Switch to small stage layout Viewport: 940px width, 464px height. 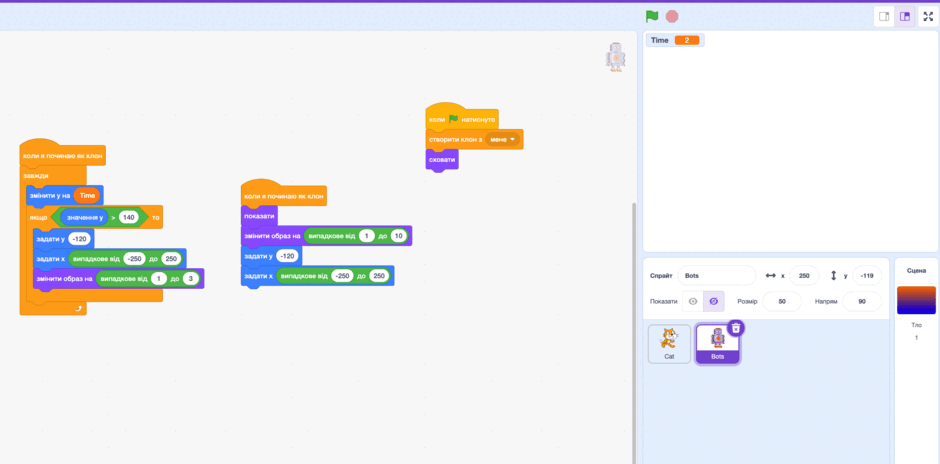tap(884, 17)
